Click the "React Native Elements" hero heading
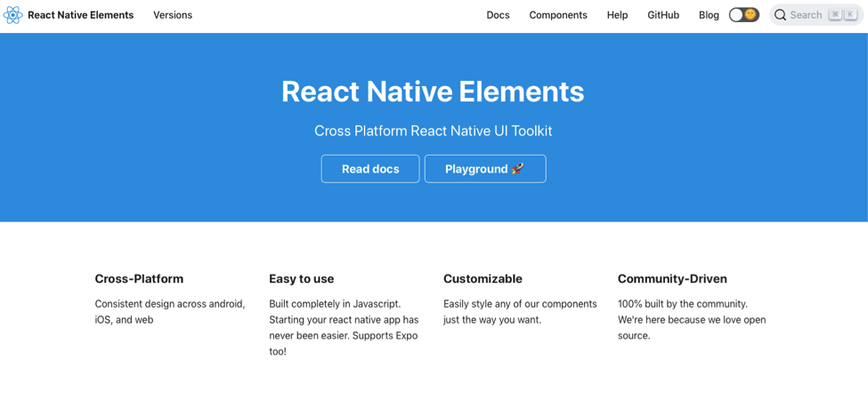This screenshot has width=868, height=393. pos(433,92)
